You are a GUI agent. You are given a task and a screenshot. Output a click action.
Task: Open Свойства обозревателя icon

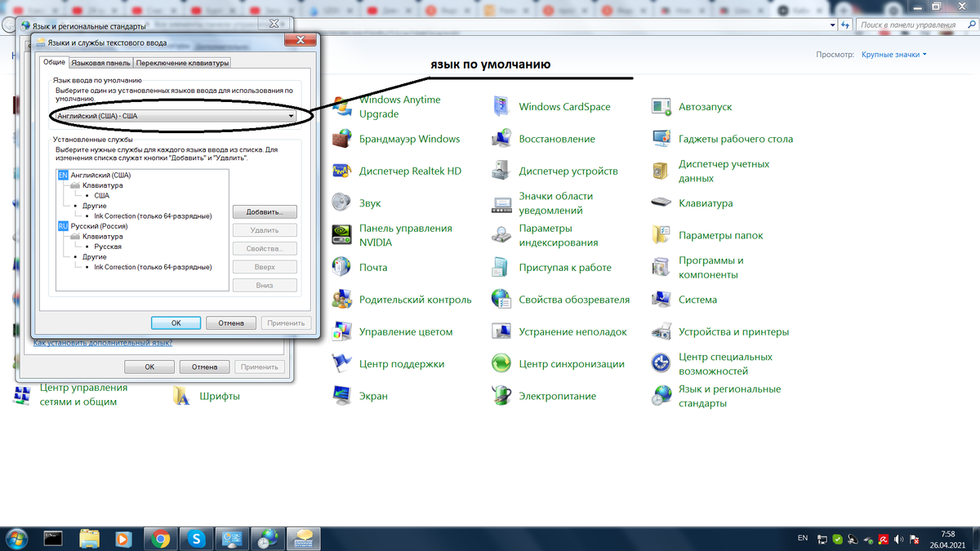[501, 300]
